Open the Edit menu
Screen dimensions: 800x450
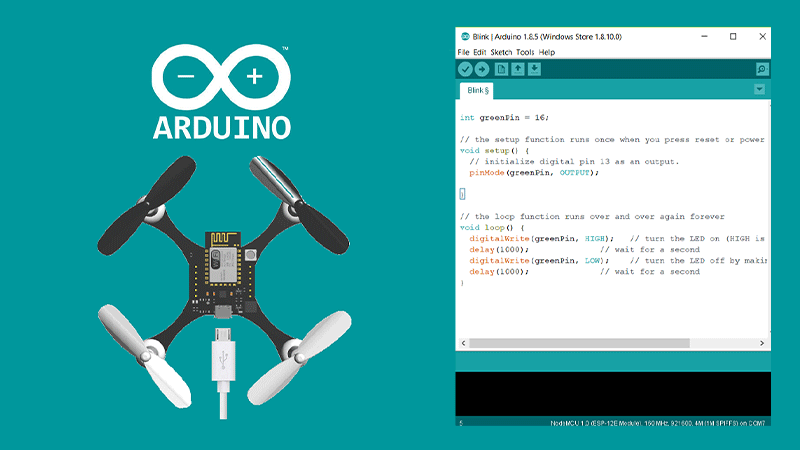(480, 52)
